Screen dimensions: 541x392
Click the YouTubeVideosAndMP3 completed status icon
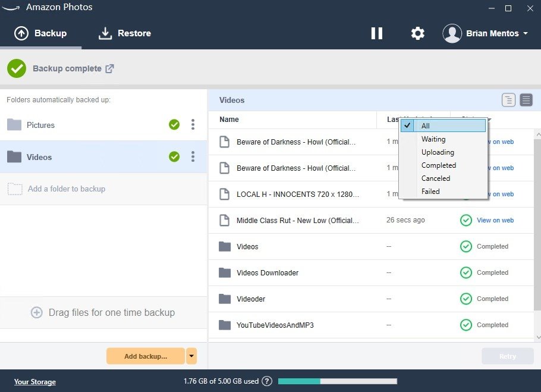coord(465,325)
